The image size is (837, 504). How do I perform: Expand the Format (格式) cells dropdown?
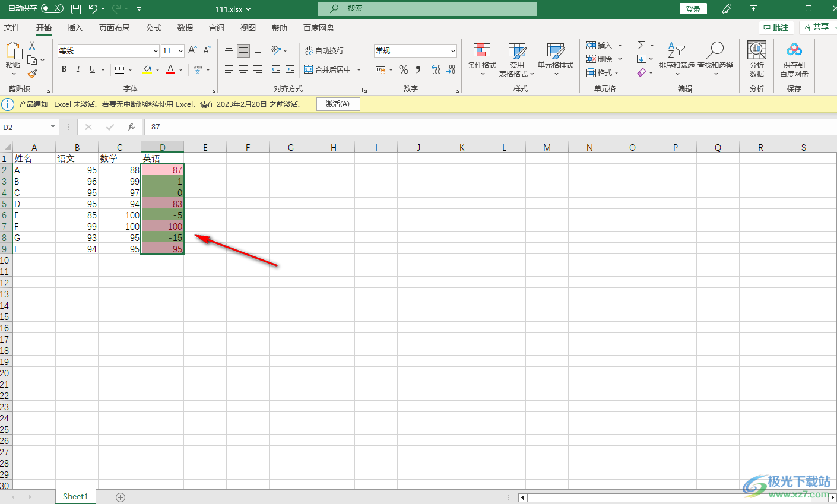pos(616,72)
